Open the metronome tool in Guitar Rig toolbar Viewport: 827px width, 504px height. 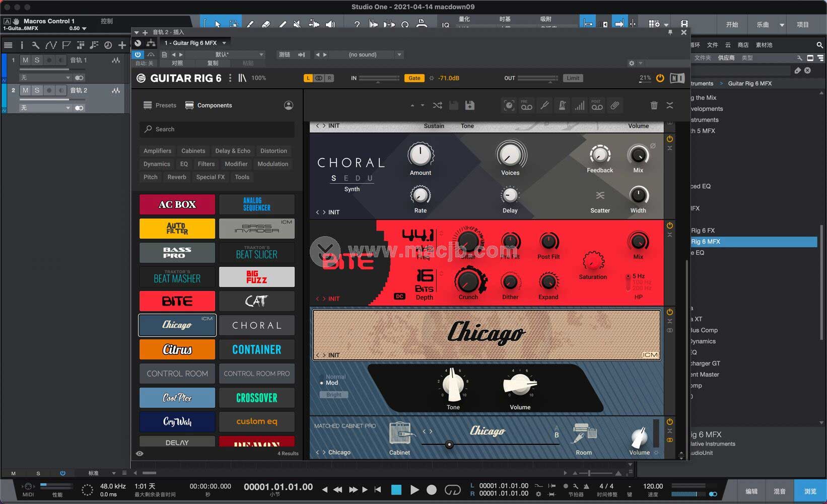click(562, 105)
